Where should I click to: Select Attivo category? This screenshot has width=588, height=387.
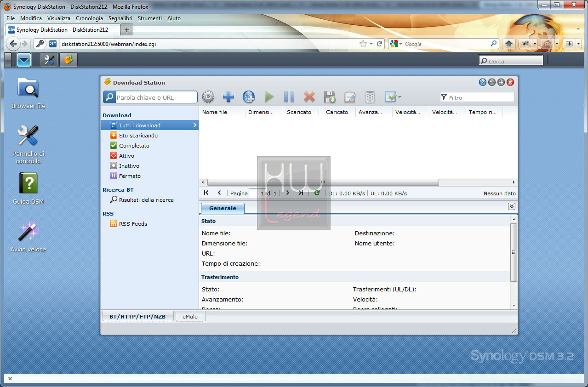coord(150,155)
